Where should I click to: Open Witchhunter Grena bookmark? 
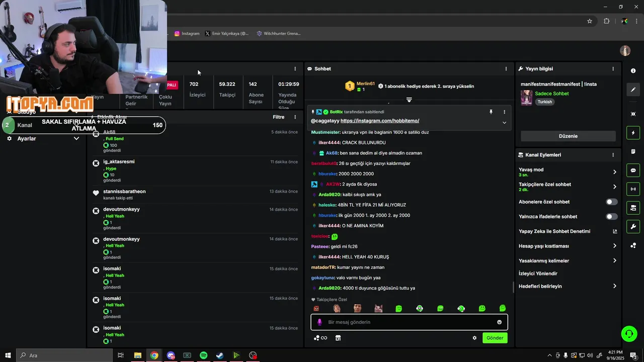click(x=278, y=34)
